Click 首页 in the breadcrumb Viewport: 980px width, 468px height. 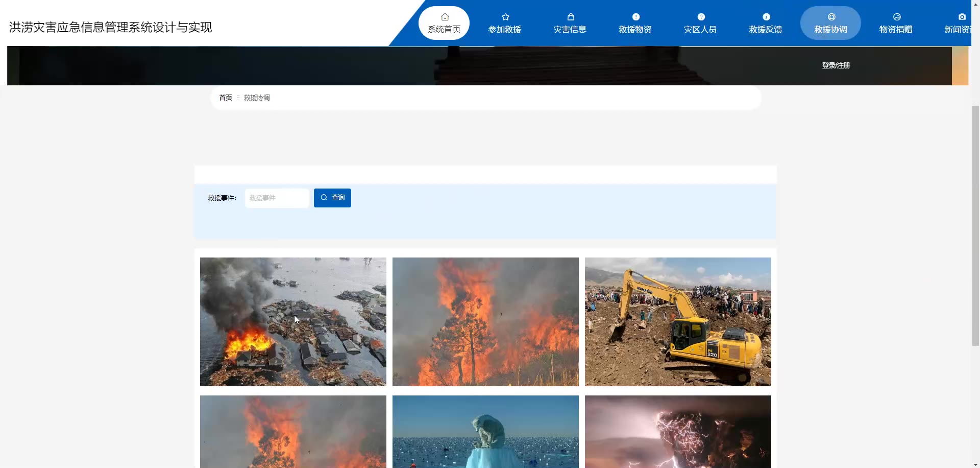click(226, 98)
